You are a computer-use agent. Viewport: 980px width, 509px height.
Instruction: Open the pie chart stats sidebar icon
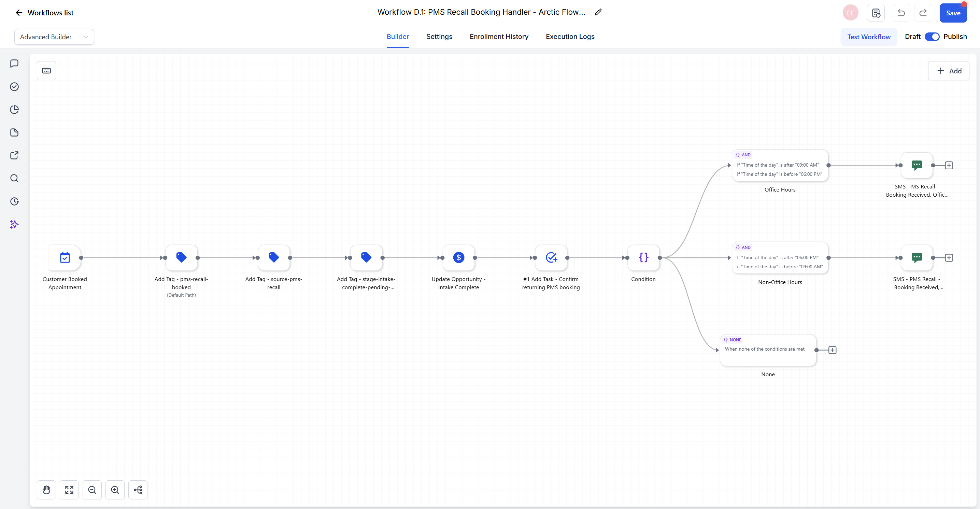pyautogui.click(x=14, y=110)
